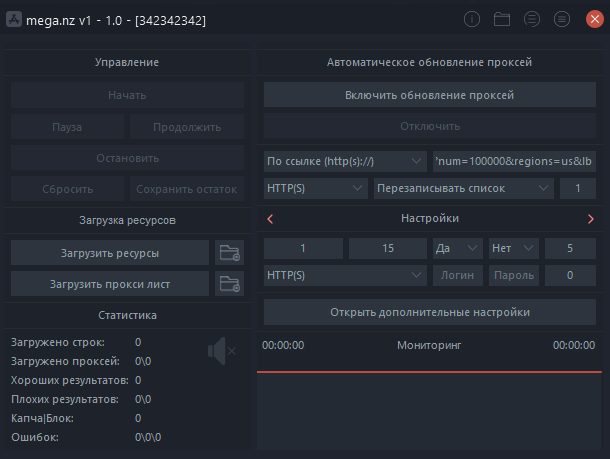Click the speech bubble icon in title bar
610x459 pixels.
(x=532, y=19)
